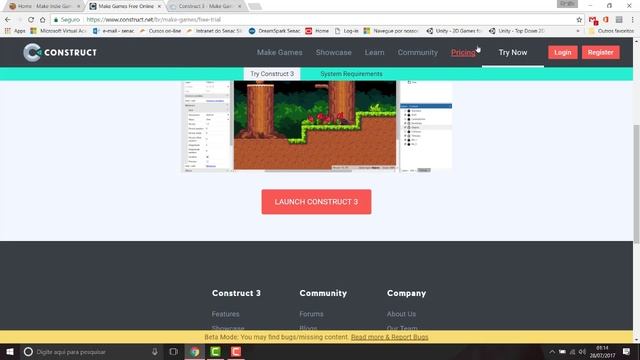Open the 'Cursos on-line' bookmark
This screenshot has height=360, width=640.
tap(160, 31)
